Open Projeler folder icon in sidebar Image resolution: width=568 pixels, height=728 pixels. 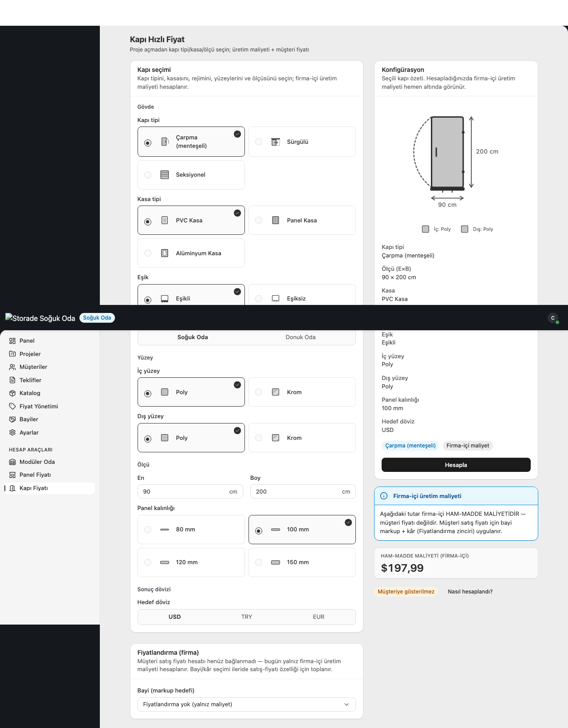(x=12, y=354)
